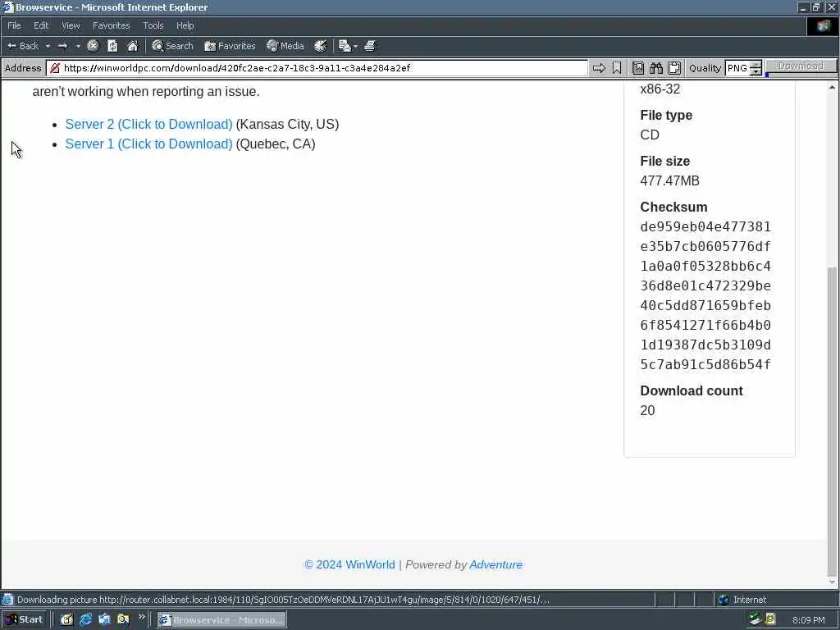This screenshot has width=840, height=630.
Task: Decrease Quality with the spinner down arrow
Action: (x=756, y=72)
